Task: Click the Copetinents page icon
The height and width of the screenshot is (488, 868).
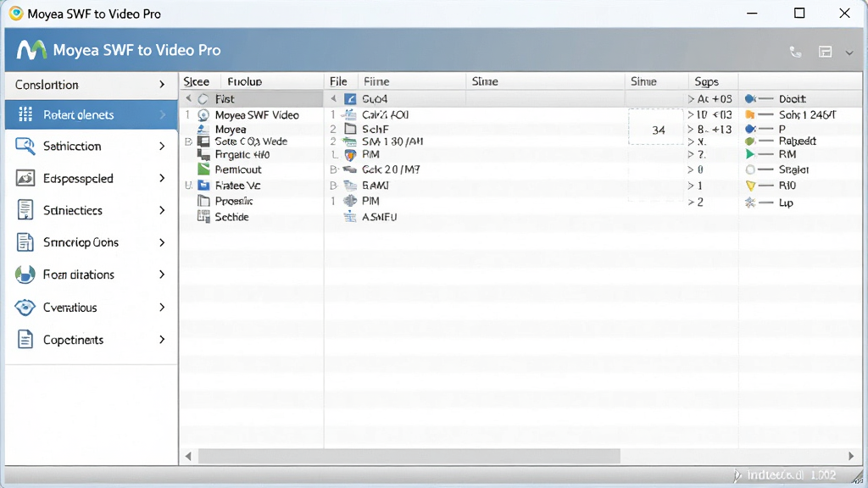Action: 25,339
